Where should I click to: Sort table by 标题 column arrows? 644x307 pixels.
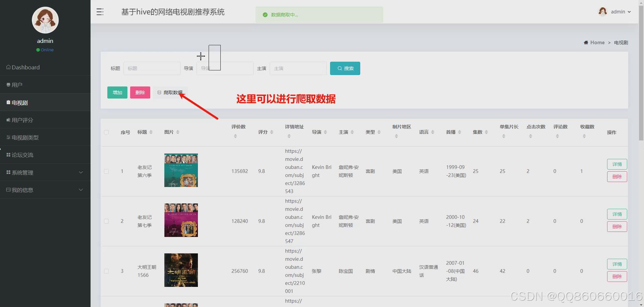point(151,132)
